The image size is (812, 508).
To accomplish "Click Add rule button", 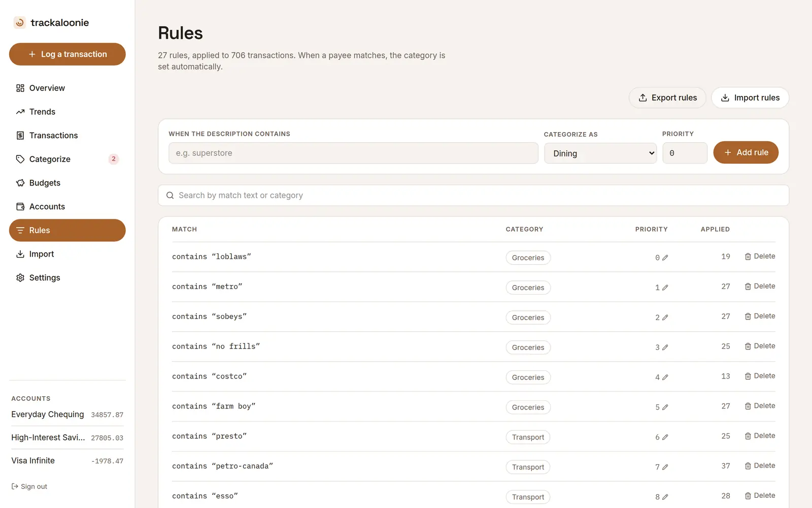I will 746,152.
